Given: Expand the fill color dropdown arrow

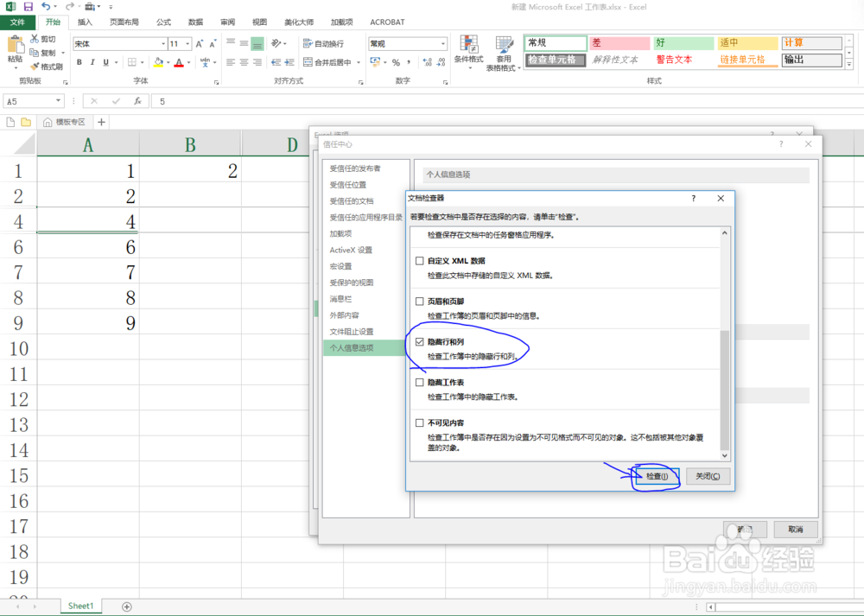Looking at the screenshot, I should tap(168, 62).
